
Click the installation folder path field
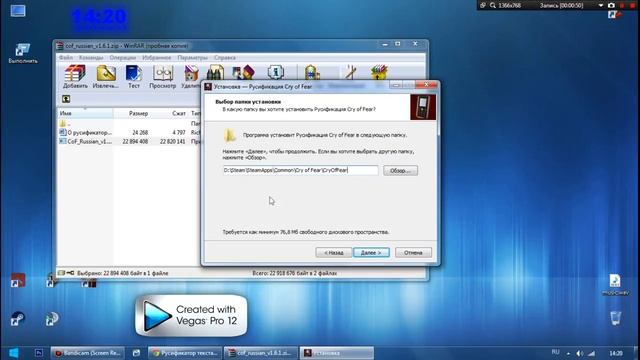pos(300,170)
